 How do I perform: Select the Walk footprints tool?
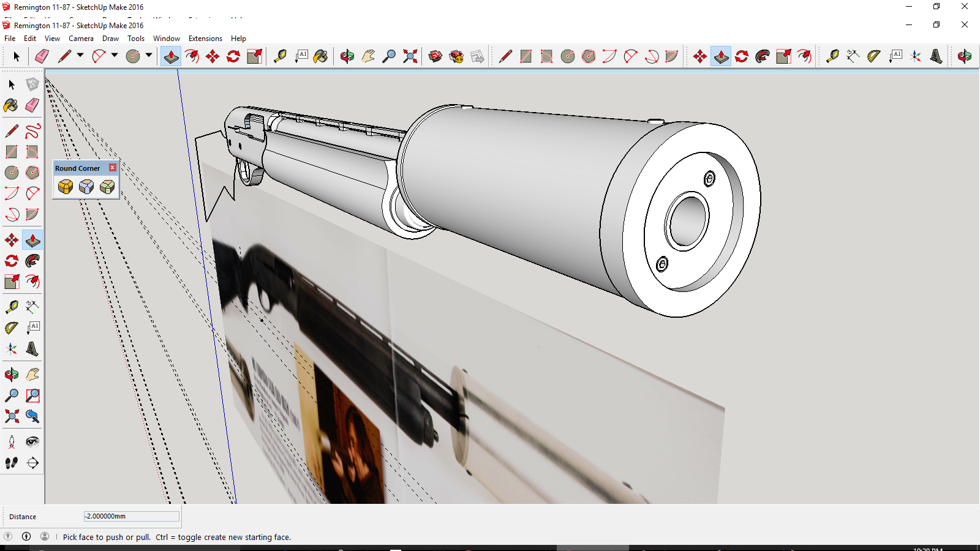[x=12, y=463]
